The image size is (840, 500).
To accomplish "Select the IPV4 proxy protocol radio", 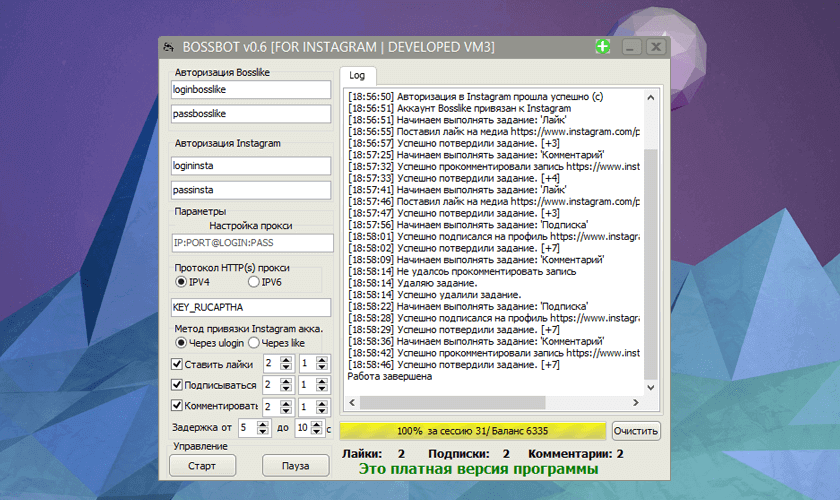I will tap(181, 282).
